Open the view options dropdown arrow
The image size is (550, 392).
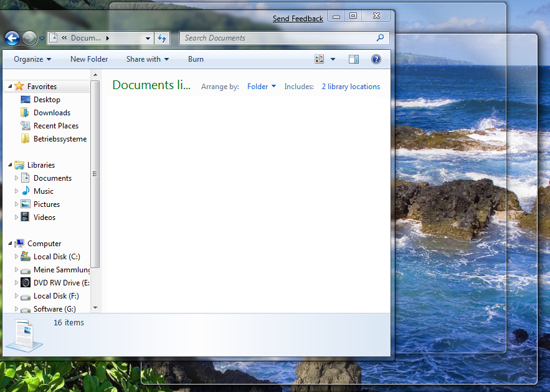click(x=333, y=59)
